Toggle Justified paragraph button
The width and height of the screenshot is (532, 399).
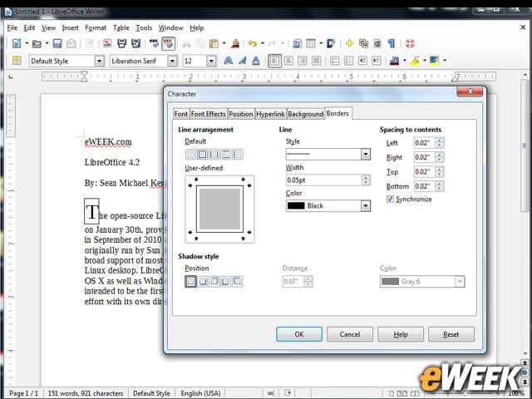tap(316, 61)
